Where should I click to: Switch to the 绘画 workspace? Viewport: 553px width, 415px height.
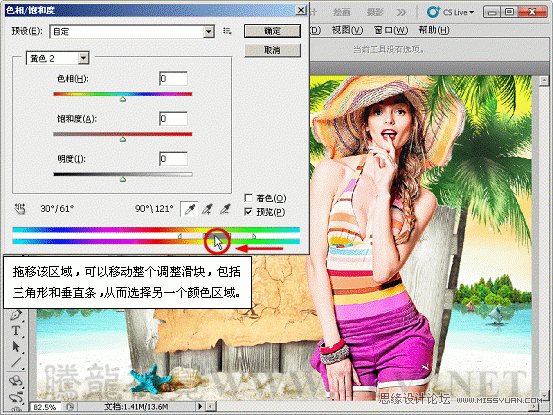(342, 13)
